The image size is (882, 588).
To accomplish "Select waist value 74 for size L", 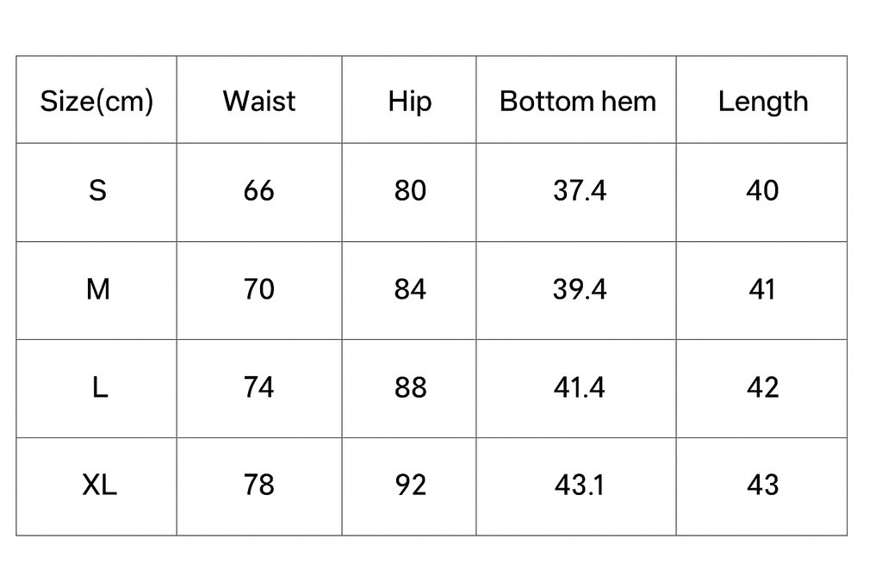I will point(258,387).
